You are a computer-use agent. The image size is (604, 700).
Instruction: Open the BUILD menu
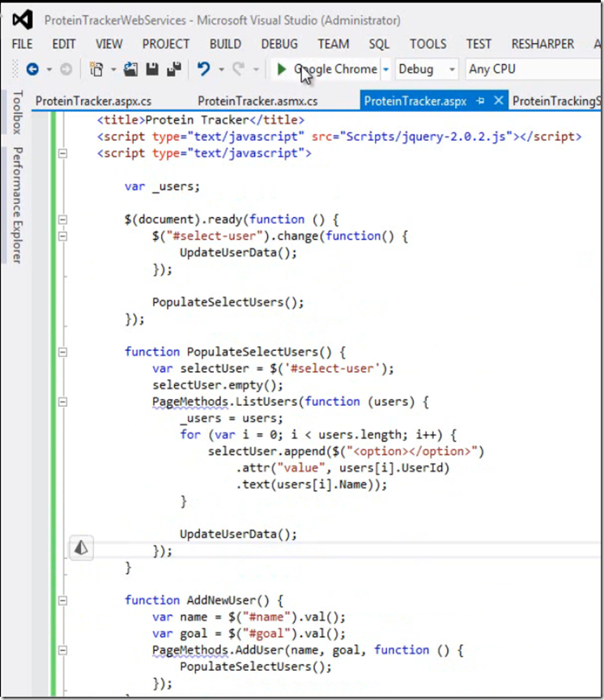click(225, 44)
